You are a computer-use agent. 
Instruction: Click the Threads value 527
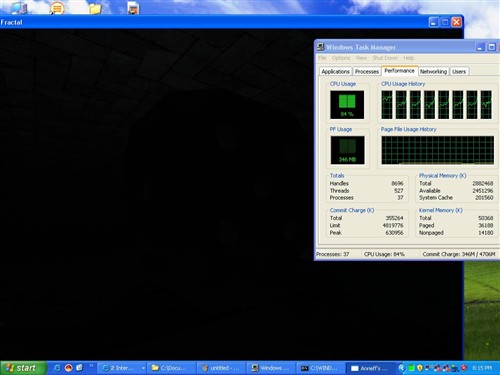click(399, 191)
